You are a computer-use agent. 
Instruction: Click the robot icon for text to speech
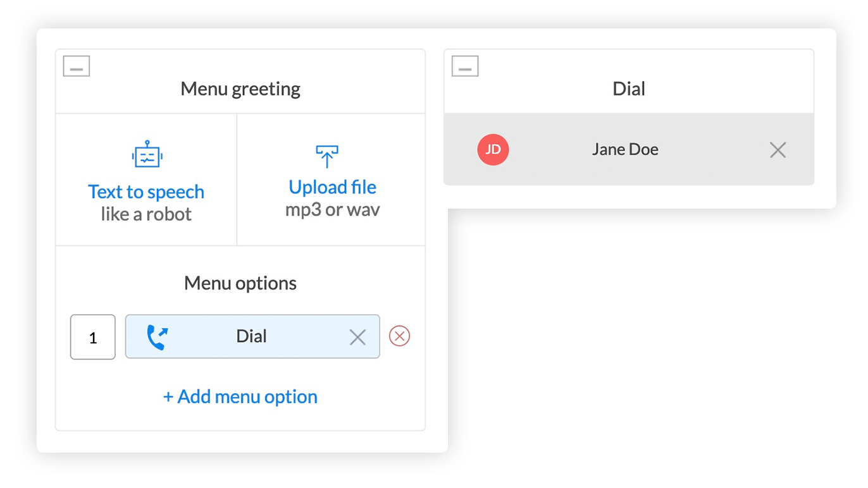(x=147, y=155)
